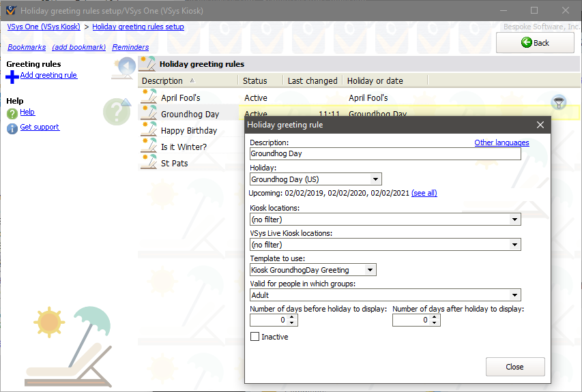Close the Holiday greeting rule dialog
The image size is (582, 392).
tap(540, 125)
